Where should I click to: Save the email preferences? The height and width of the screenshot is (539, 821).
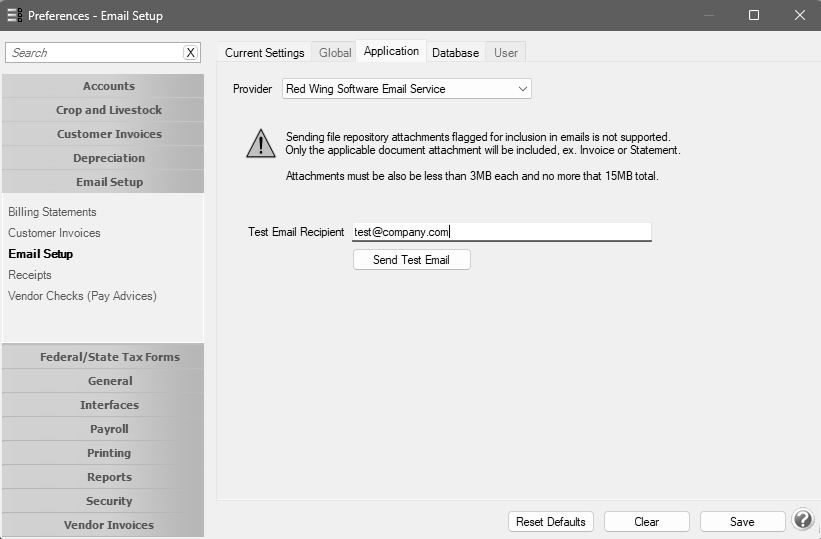click(x=742, y=522)
